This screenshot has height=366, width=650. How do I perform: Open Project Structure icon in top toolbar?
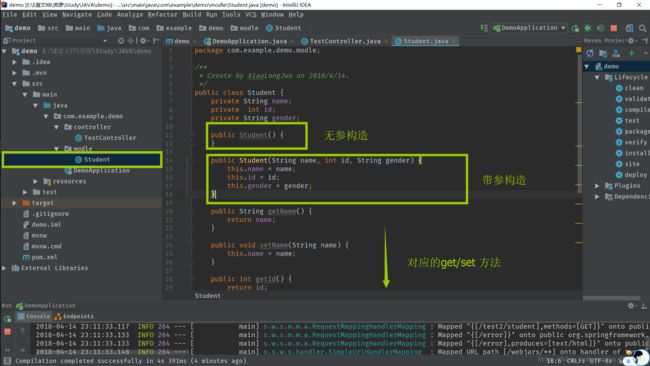click(629, 28)
